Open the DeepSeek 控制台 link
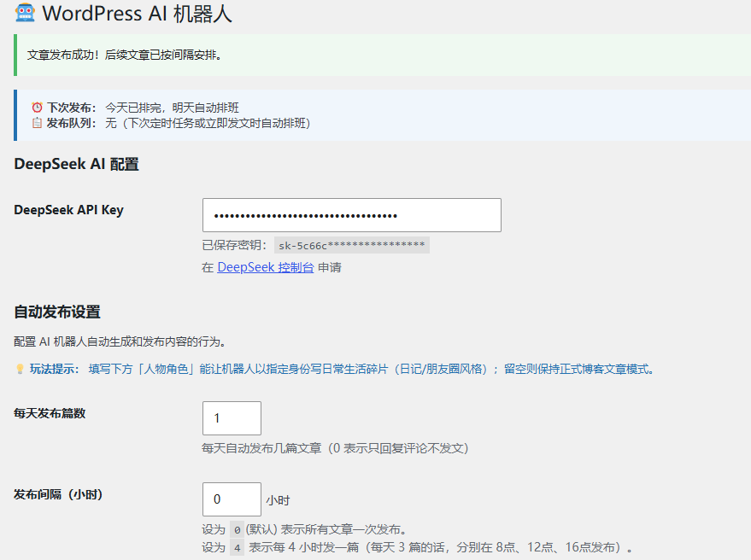The image size is (751, 560). (266, 267)
